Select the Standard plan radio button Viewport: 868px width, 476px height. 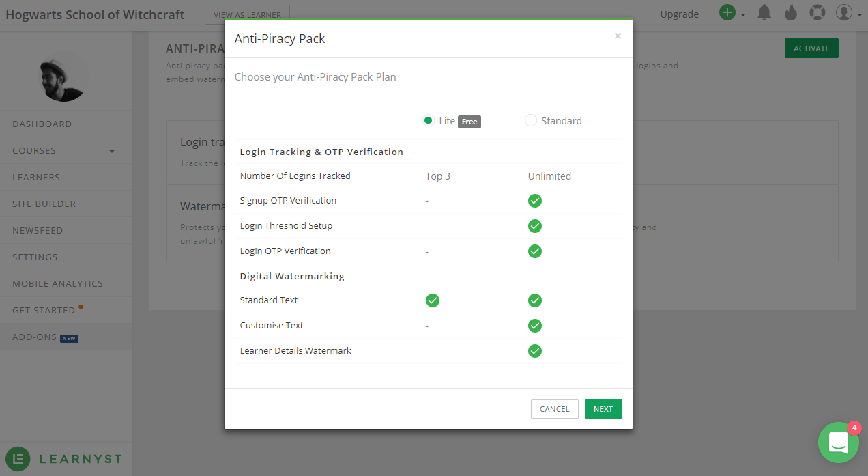point(531,120)
